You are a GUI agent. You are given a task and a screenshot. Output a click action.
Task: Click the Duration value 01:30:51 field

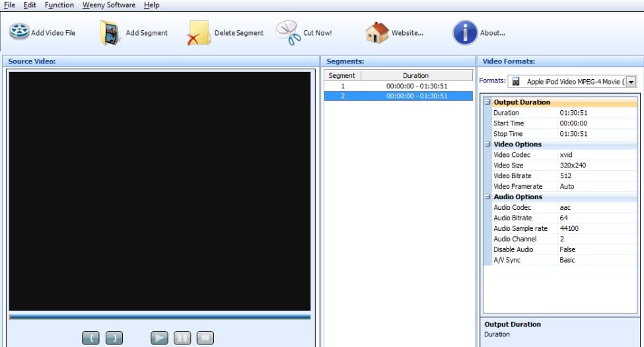point(597,113)
